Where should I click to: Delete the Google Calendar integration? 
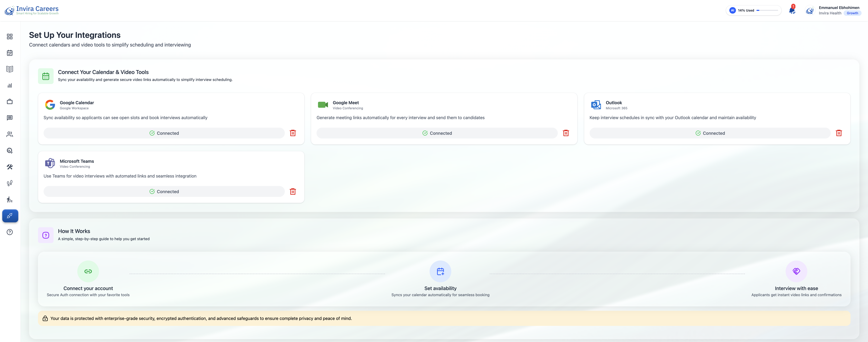(293, 133)
